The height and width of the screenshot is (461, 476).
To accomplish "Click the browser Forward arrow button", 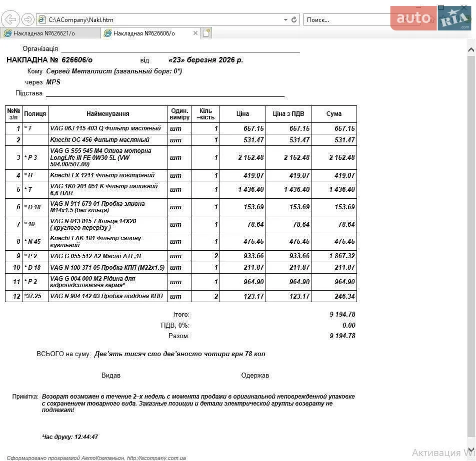I will tap(28, 19).
